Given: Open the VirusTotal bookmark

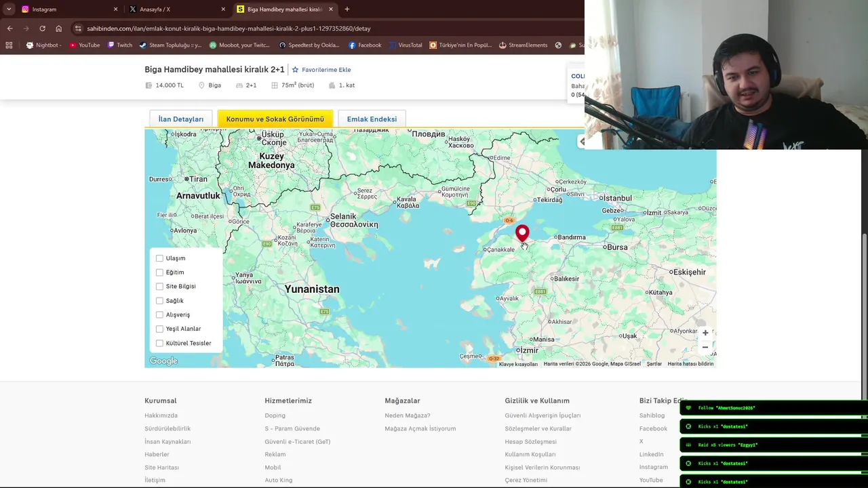Looking at the screenshot, I should (x=405, y=45).
